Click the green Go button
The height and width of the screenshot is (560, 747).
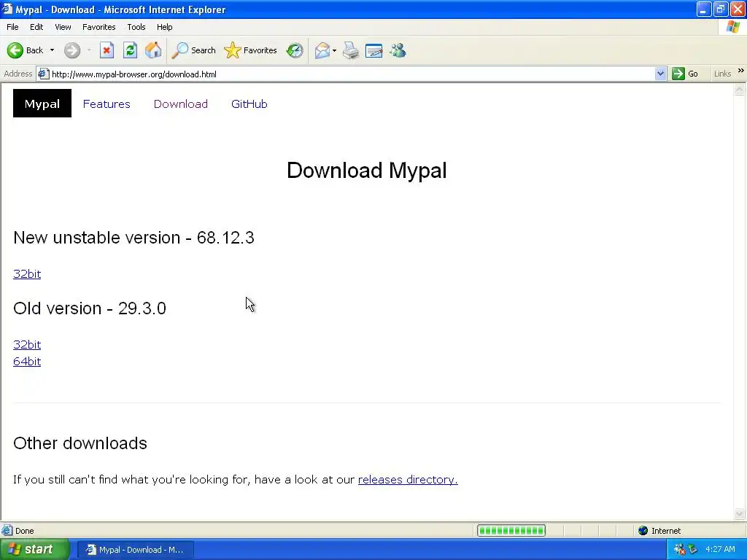tap(685, 74)
